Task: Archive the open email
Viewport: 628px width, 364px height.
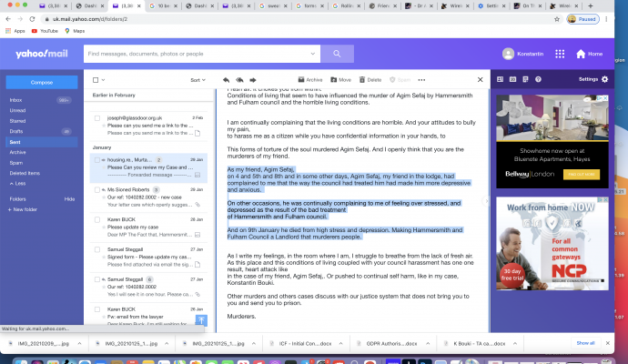Action: (309, 80)
